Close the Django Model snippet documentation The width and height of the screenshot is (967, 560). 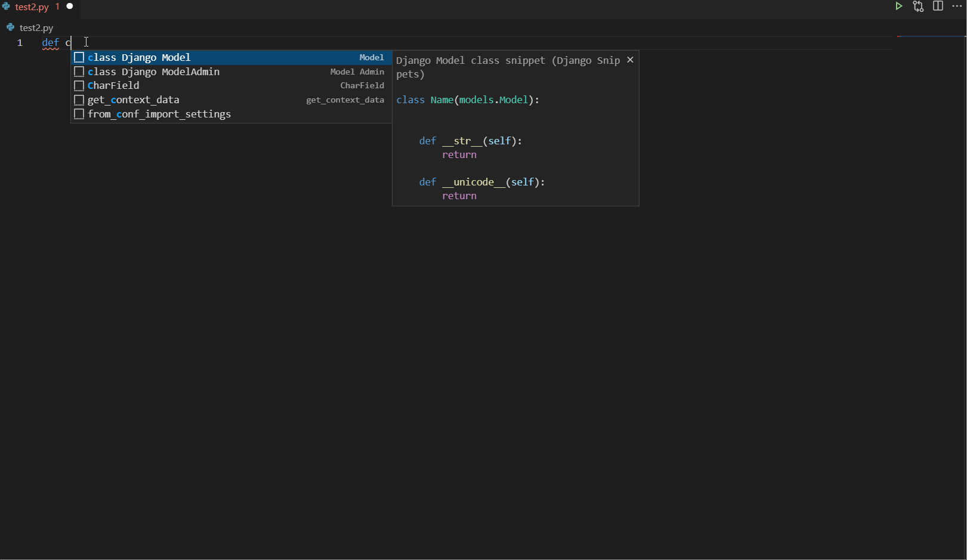tap(630, 60)
